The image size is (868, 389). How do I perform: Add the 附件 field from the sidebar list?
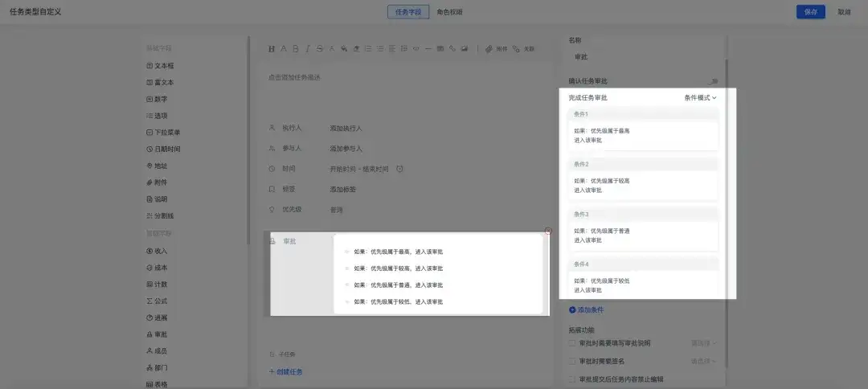157,182
